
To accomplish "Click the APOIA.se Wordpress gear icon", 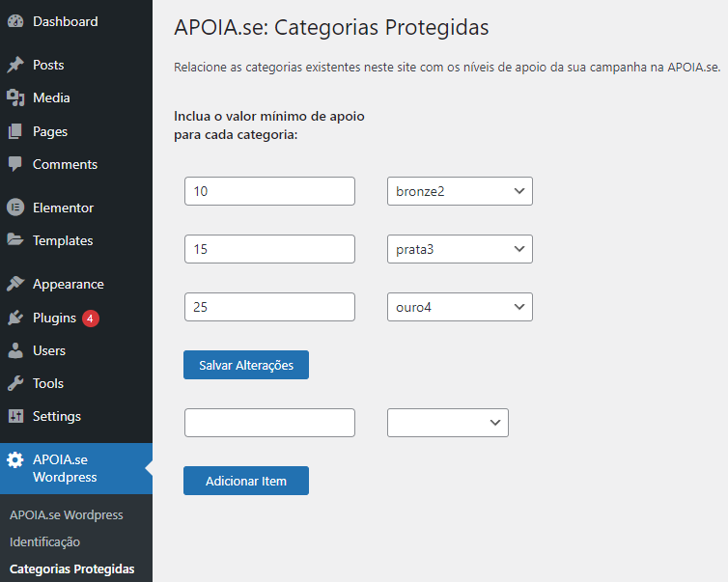I will click(15, 460).
